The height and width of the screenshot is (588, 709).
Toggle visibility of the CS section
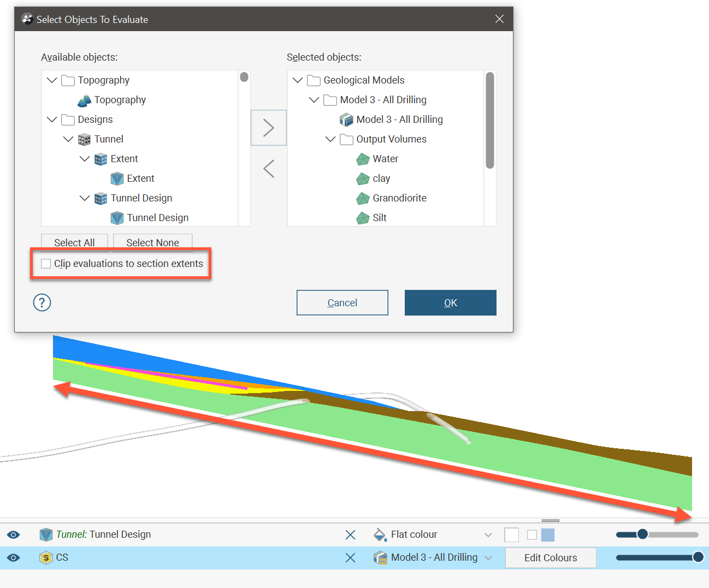point(14,557)
